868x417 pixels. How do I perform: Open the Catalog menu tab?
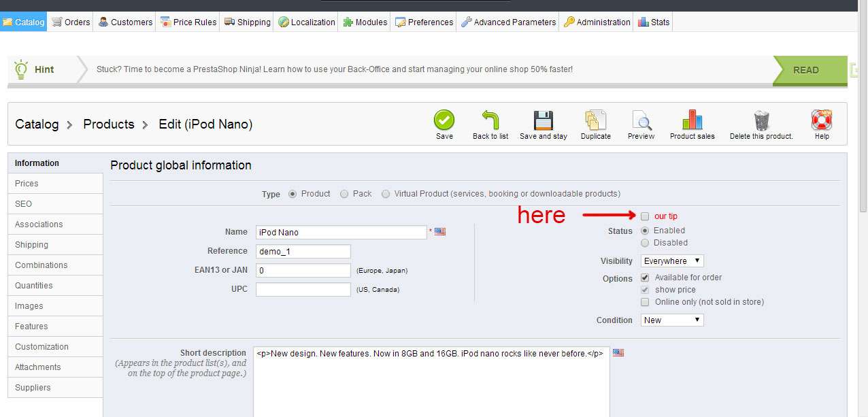(24, 22)
